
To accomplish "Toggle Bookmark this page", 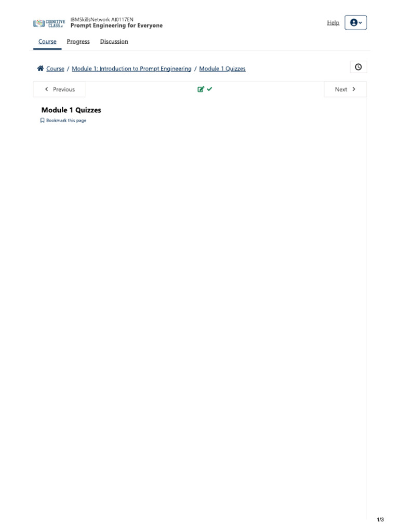I will click(63, 121).
